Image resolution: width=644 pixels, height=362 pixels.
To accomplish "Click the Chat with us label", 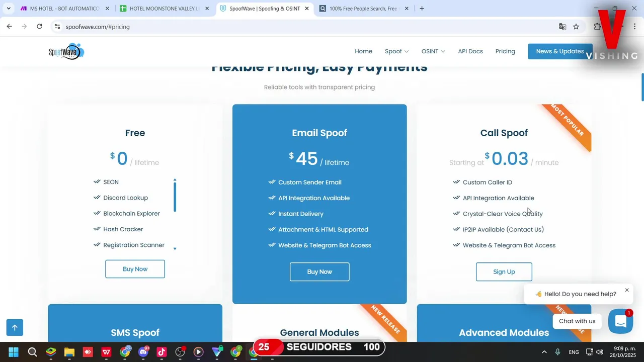I will [x=577, y=321].
